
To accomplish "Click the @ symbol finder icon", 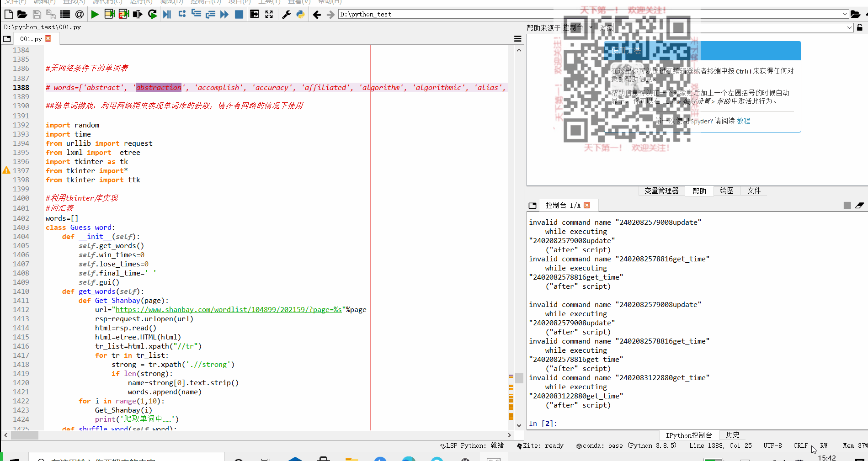I will pos(80,14).
